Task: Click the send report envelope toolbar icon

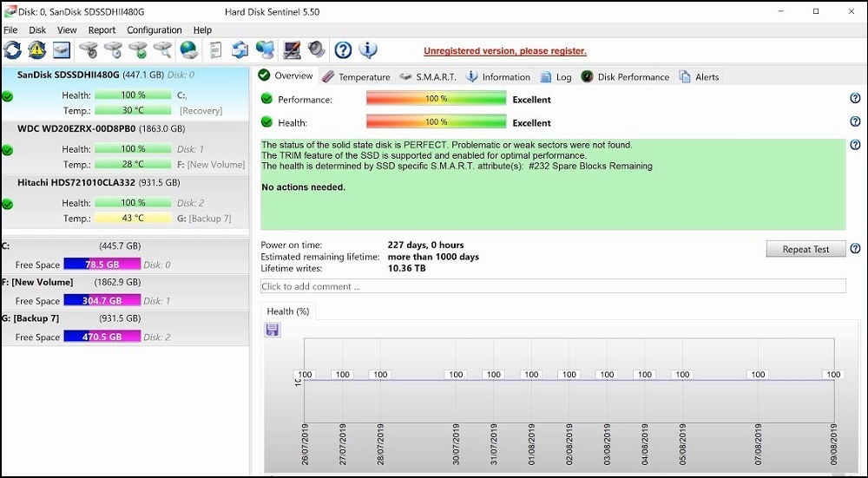Action: [240, 50]
